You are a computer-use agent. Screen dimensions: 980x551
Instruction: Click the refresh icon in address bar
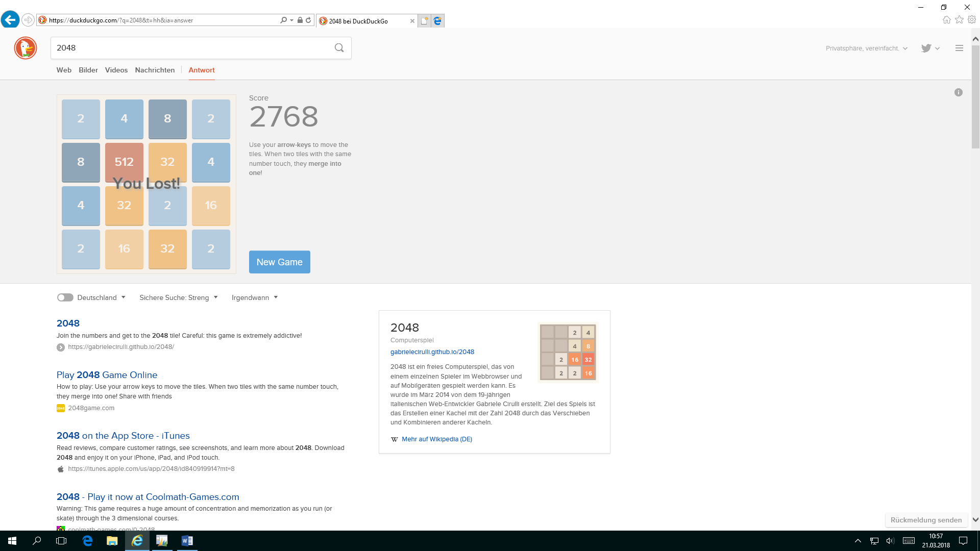click(x=308, y=20)
